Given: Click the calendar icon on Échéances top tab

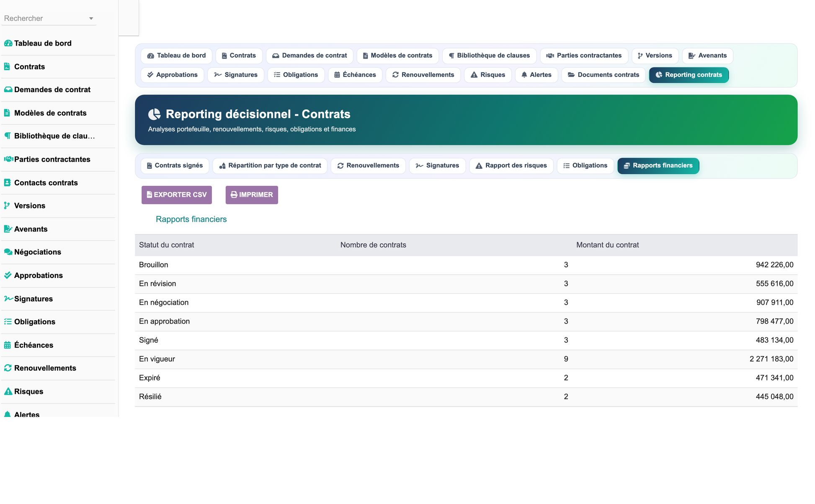Looking at the screenshot, I should pos(337,75).
